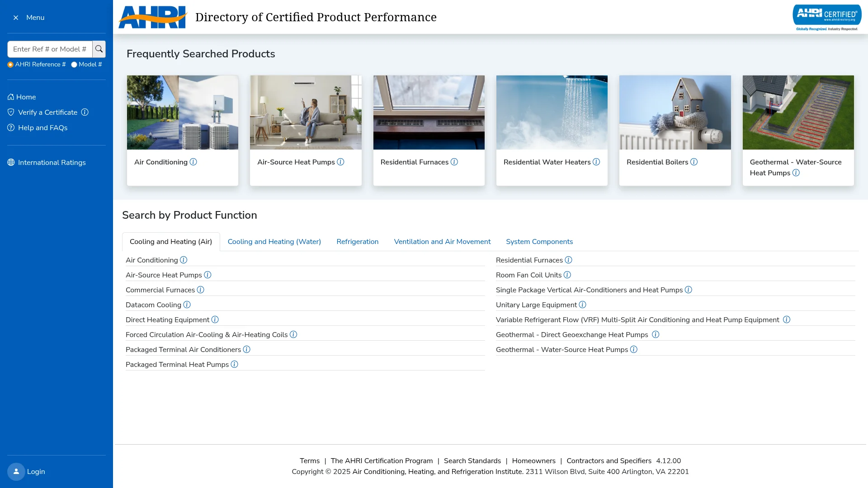Image resolution: width=868 pixels, height=488 pixels.
Task: Click the AHRI Certified badge logo
Action: [827, 18]
